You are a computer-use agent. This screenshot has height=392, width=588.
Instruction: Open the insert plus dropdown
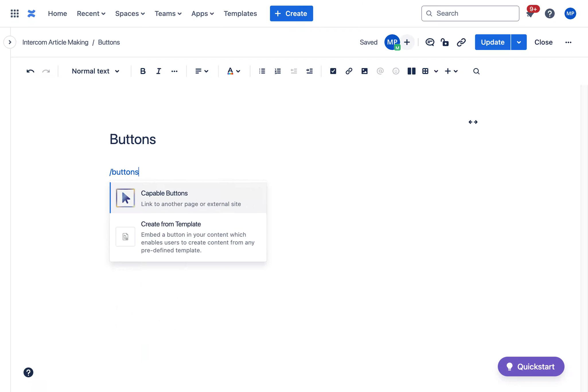(x=451, y=71)
